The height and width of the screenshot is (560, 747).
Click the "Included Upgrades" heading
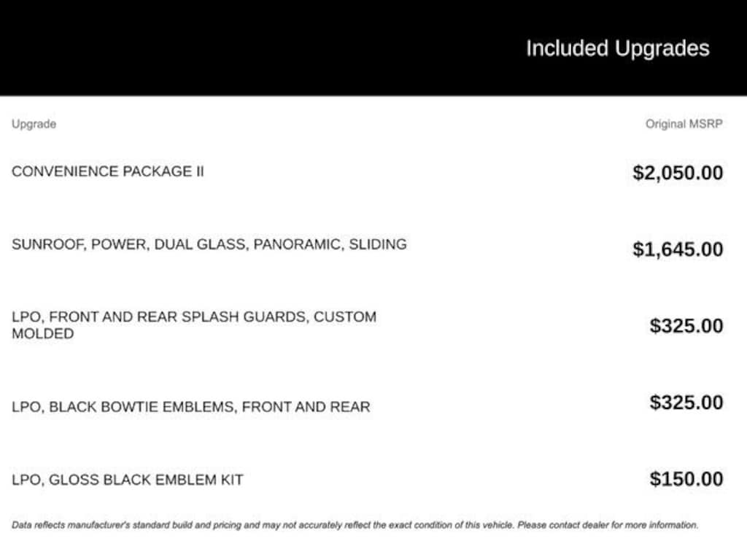[x=617, y=49]
